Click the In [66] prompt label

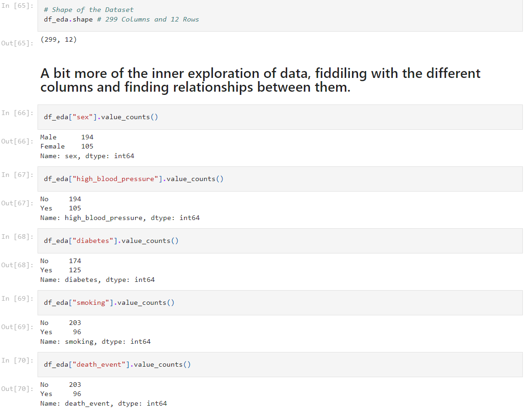(17, 113)
